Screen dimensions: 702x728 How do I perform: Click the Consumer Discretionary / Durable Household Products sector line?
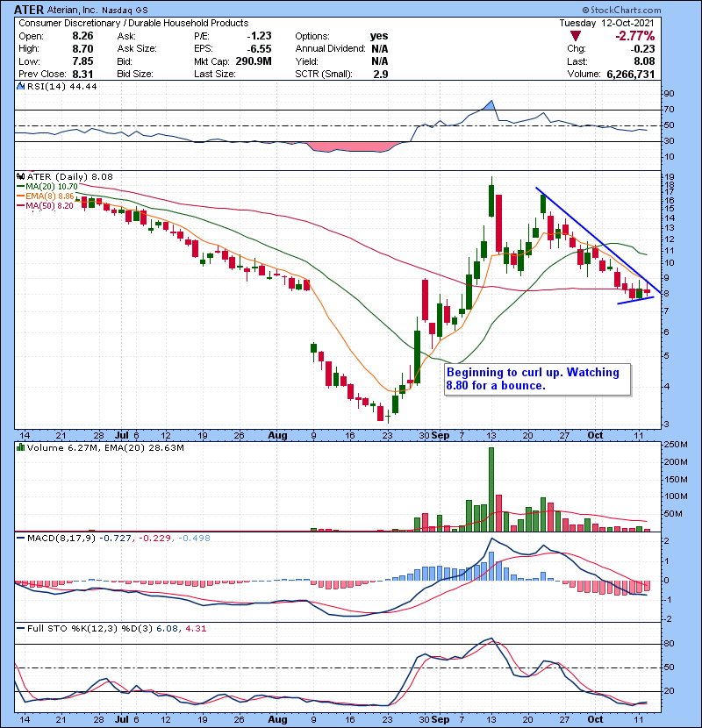click(133, 23)
